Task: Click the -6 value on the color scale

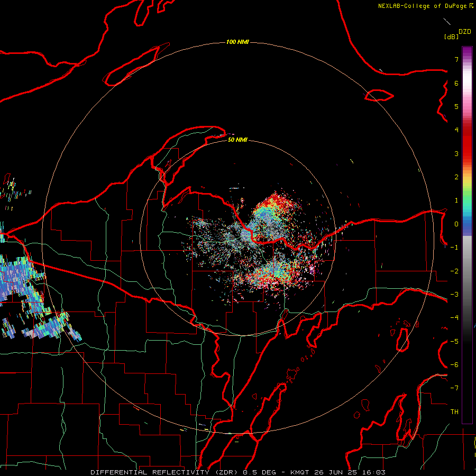Action: [454, 365]
